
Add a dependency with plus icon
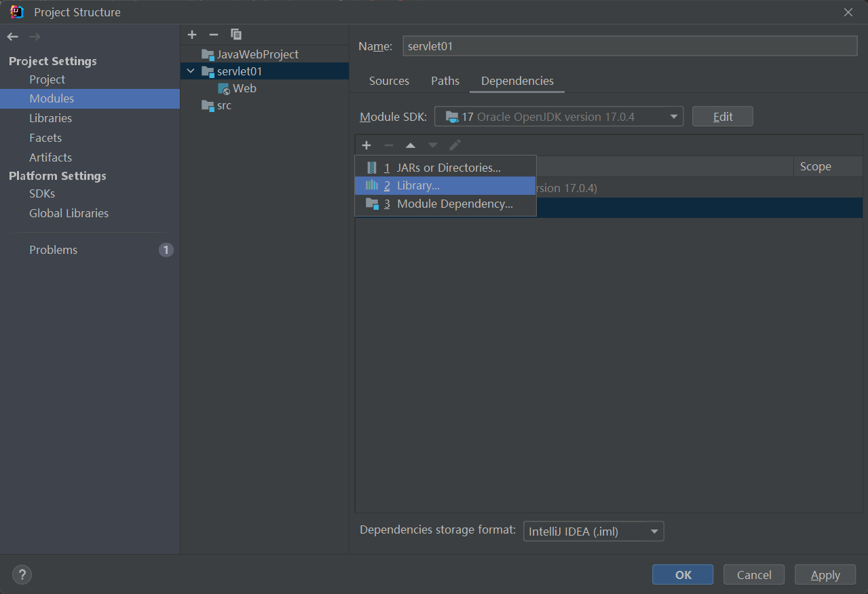(x=366, y=145)
